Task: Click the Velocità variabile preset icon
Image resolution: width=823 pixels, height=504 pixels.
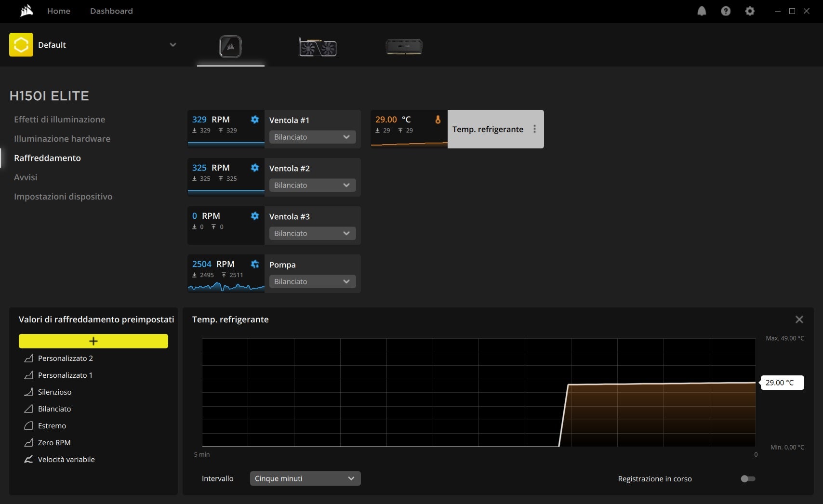Action: pyautogui.click(x=29, y=459)
